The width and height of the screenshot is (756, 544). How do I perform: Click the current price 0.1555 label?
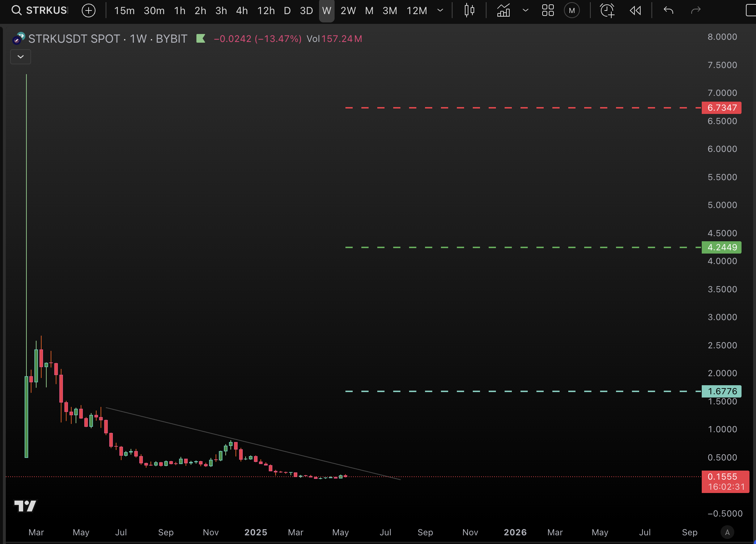[725, 481]
